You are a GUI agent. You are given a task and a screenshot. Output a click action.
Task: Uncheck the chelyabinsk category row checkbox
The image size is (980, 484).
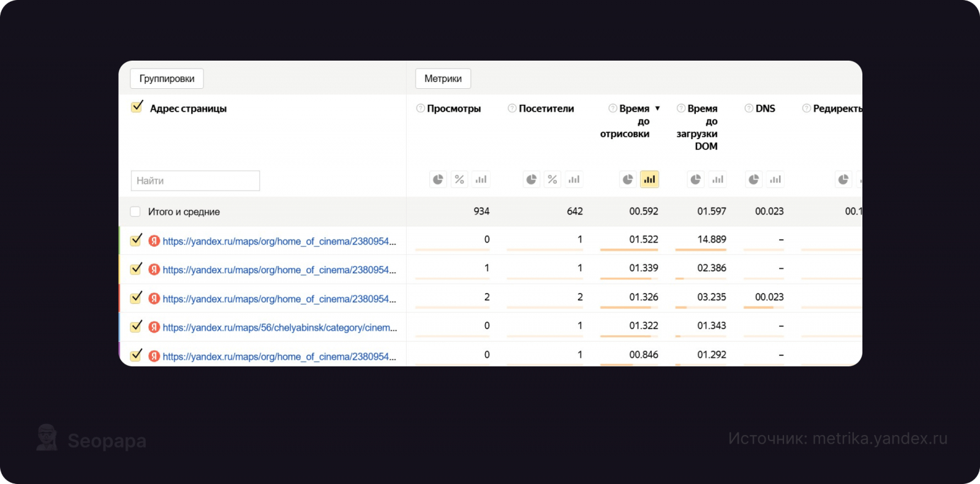click(x=136, y=327)
